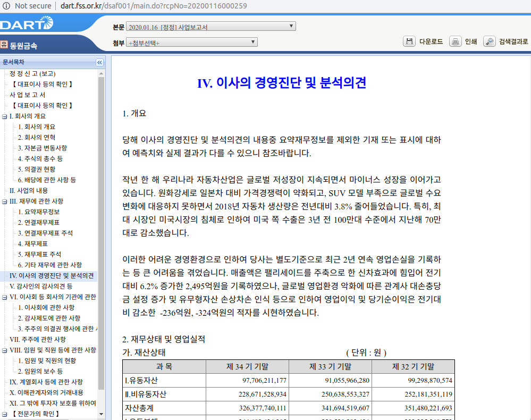Click the 제 33 기 기말 column header
This screenshot has height=420, width=531.
click(330, 366)
